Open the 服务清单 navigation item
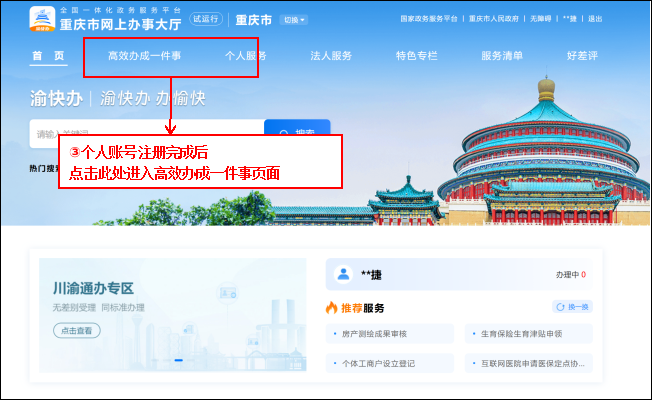 (502, 56)
